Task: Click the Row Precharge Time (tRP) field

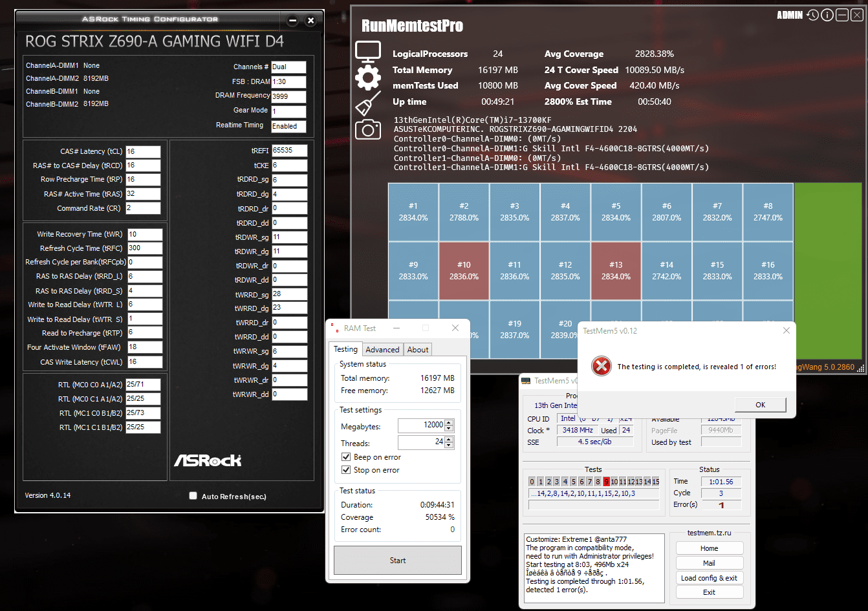Action: [143, 180]
